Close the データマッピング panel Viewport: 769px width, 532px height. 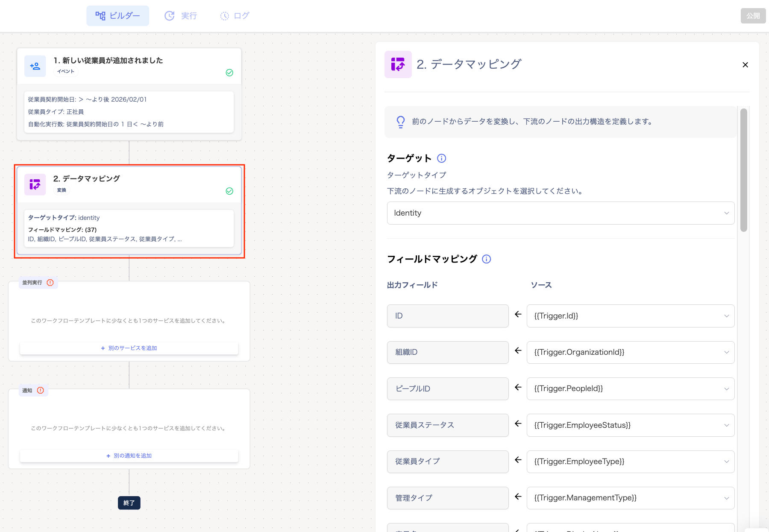(x=745, y=65)
